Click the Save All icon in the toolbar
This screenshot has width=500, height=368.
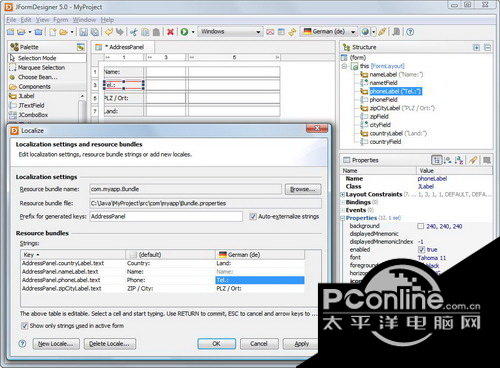click(x=95, y=32)
